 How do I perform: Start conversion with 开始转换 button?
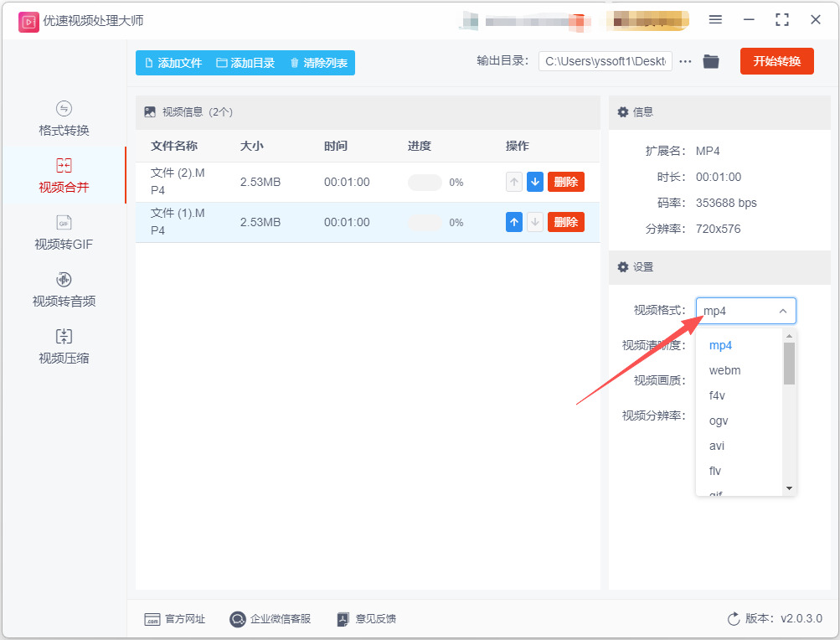[x=777, y=61]
